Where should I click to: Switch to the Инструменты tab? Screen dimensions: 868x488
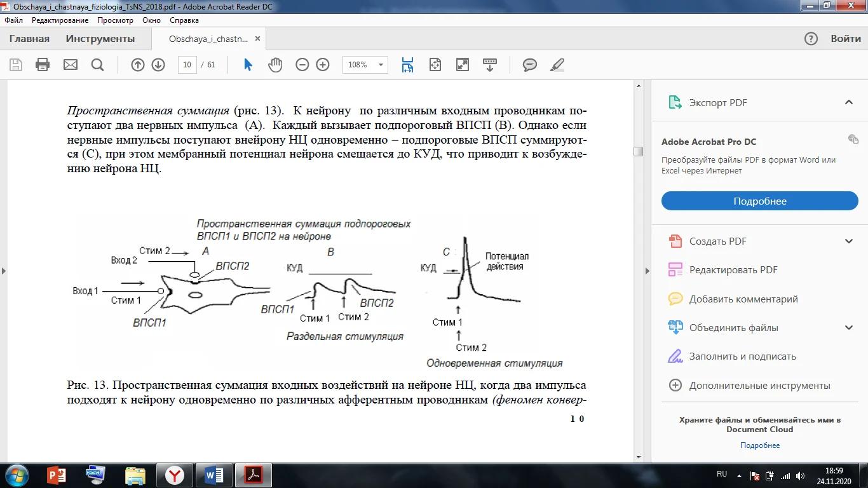(x=100, y=39)
